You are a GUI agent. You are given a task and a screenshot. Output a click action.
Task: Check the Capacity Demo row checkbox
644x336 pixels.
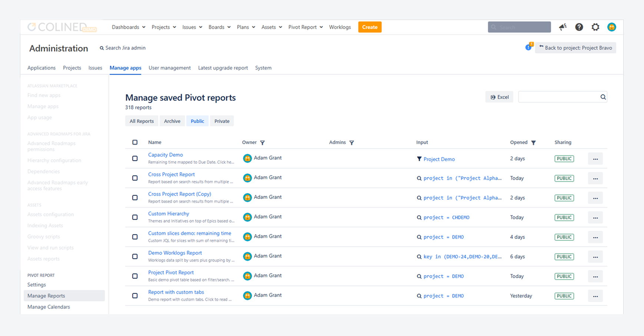(135, 158)
